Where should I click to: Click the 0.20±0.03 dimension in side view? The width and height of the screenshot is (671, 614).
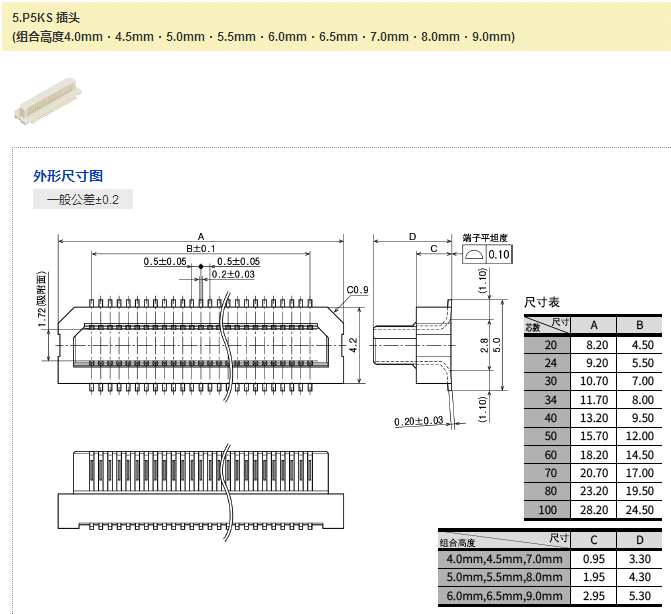click(x=419, y=421)
